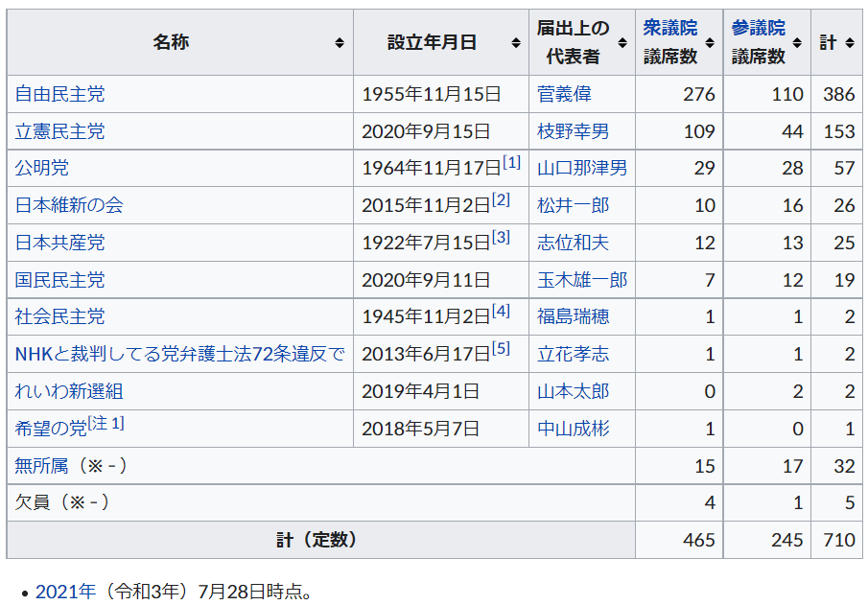Follow the [注 1] note on 希望の党

[106, 423]
